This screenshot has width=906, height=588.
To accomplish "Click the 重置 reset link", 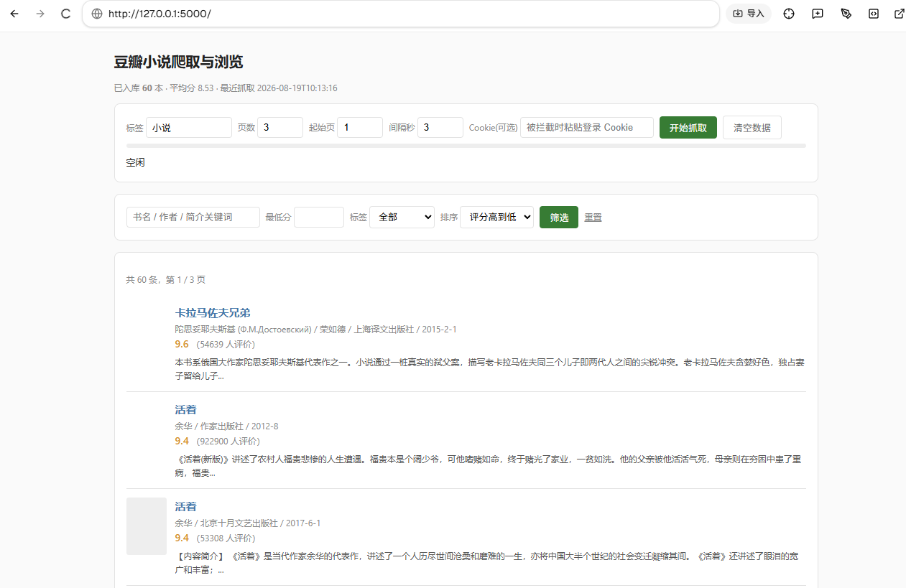I will 593,218.
